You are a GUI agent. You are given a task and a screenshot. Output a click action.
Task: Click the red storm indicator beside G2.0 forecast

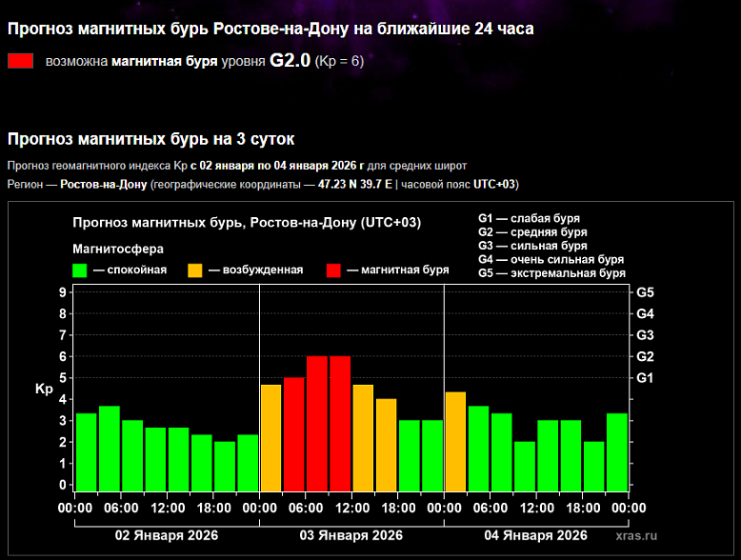[x=20, y=62]
